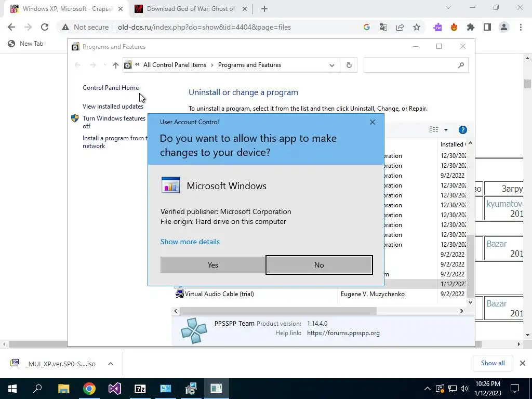Image resolution: width=532 pixels, height=399 pixels.
Task: Click the Microsoft Windows app icon in UAC dialog
Action: [170, 185]
